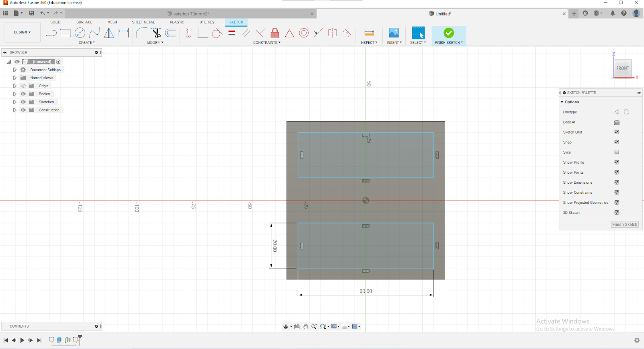Select the sketch Mirror tool
Image resolution: width=644 pixels, height=349 pixels.
click(109, 33)
